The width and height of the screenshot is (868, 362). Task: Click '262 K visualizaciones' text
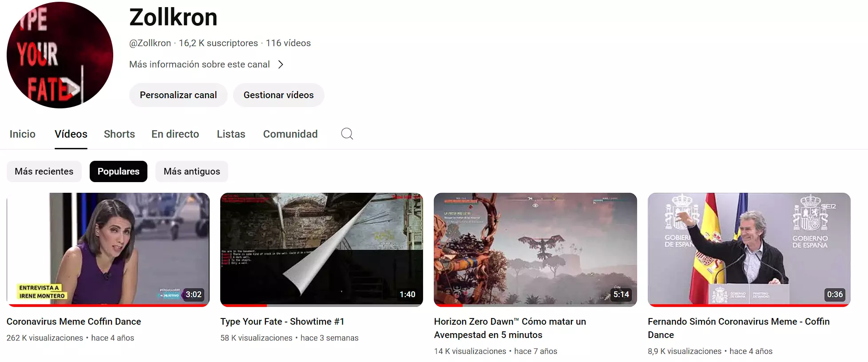[x=45, y=338]
